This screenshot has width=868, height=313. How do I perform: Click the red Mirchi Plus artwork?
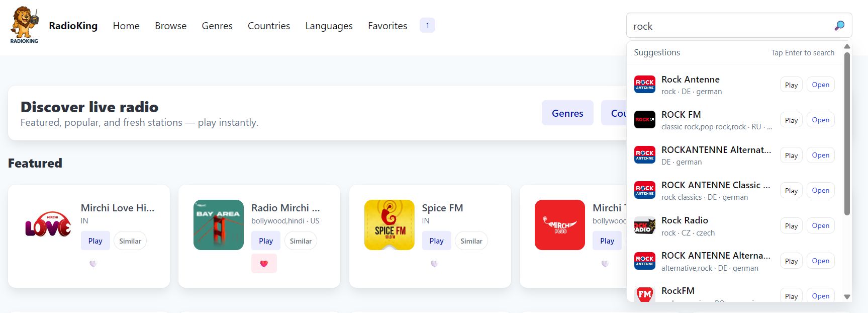560,225
